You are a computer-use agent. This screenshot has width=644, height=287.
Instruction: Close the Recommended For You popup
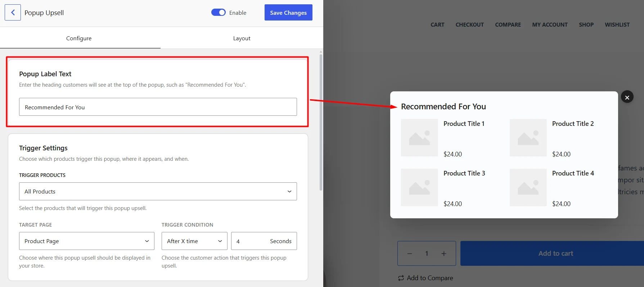627,97
